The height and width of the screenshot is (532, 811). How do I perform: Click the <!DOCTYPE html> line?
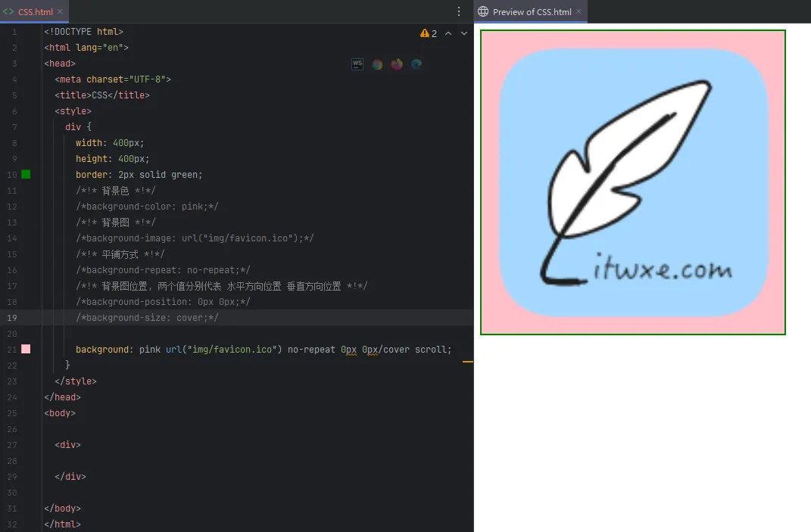[x=84, y=32]
